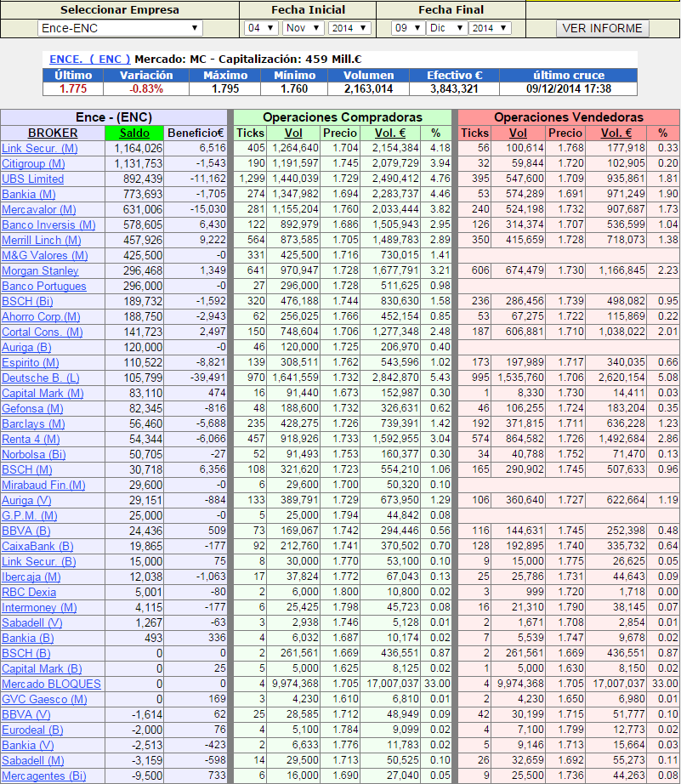Open the Bankia (B) broker link
The height and width of the screenshot is (784, 681).
pos(27,638)
